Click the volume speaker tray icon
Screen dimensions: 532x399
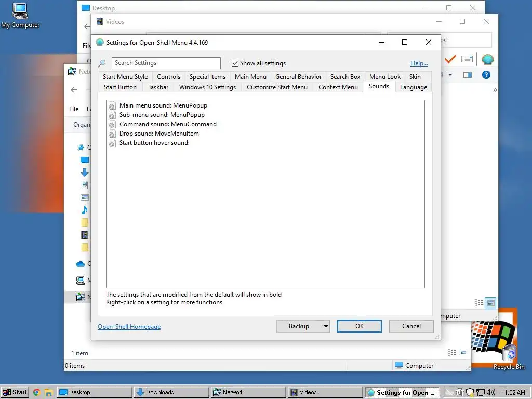pyautogui.click(x=491, y=392)
